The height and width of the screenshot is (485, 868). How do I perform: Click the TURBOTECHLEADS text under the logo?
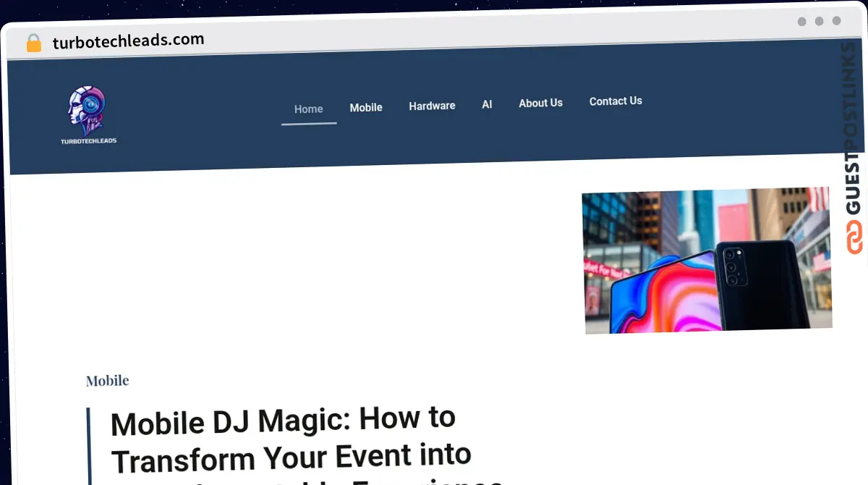click(89, 140)
